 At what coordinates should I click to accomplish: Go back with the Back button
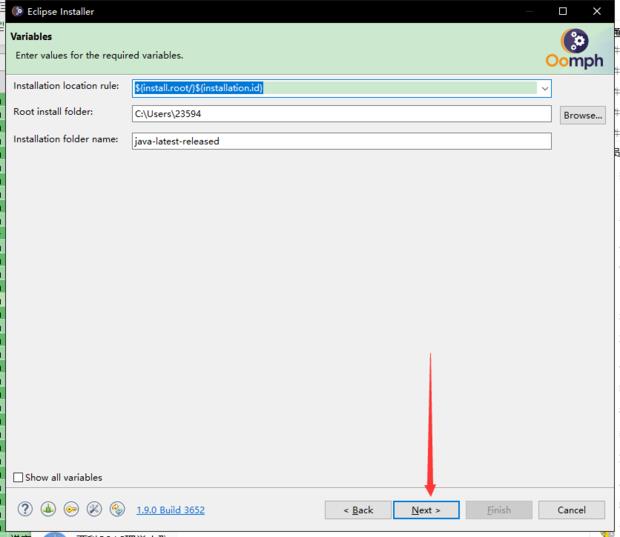(x=358, y=510)
